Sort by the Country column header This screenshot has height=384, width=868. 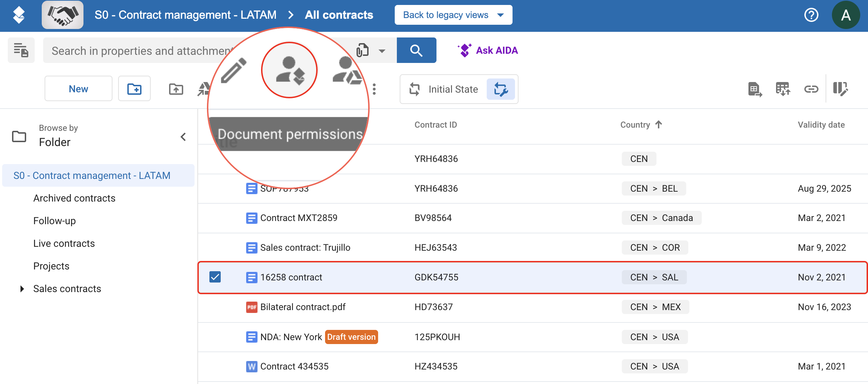(x=641, y=125)
